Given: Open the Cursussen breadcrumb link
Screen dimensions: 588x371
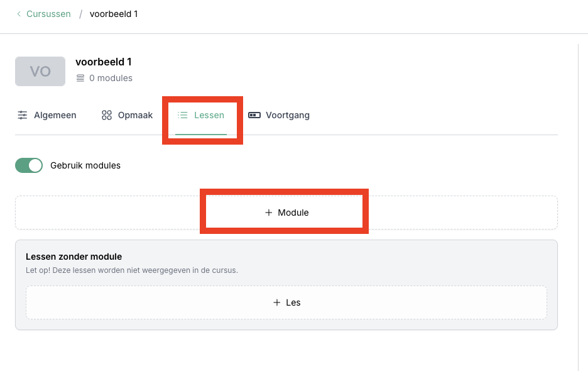Looking at the screenshot, I should 48,14.
